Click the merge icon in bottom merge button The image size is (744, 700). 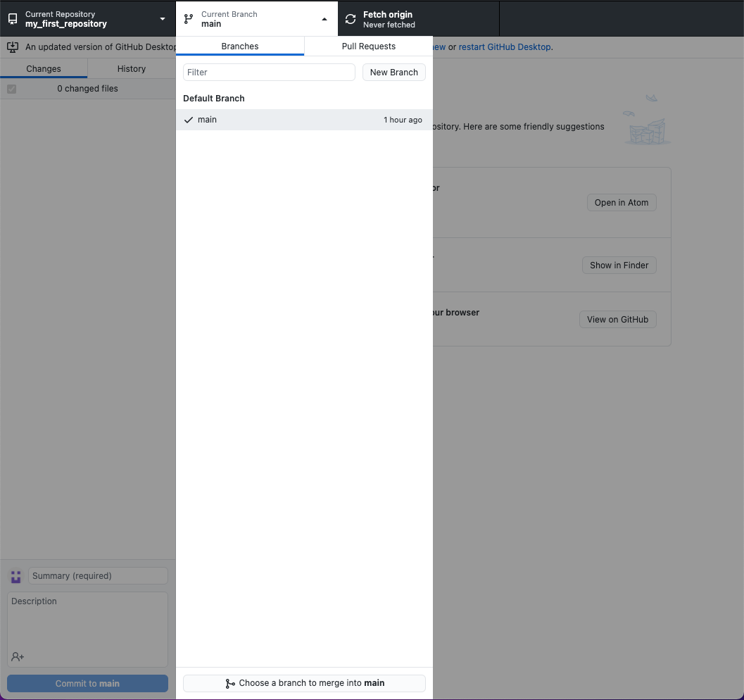pos(230,683)
